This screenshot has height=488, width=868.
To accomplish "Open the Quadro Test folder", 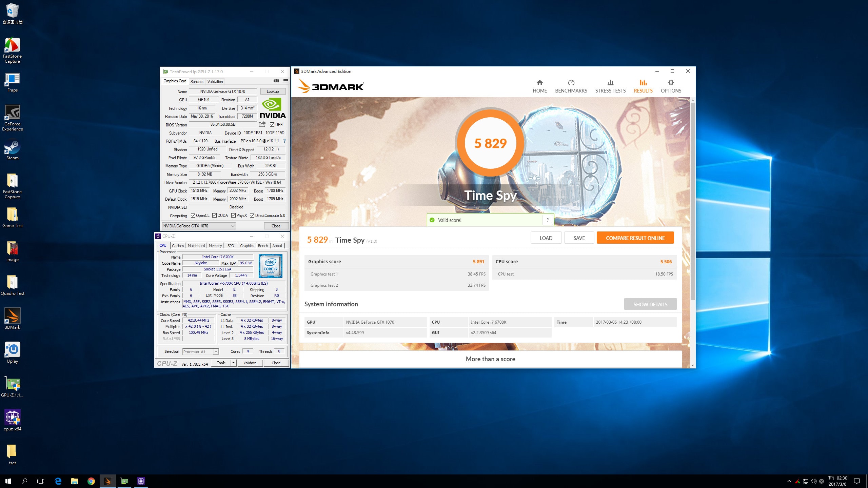I will tap(12, 285).
